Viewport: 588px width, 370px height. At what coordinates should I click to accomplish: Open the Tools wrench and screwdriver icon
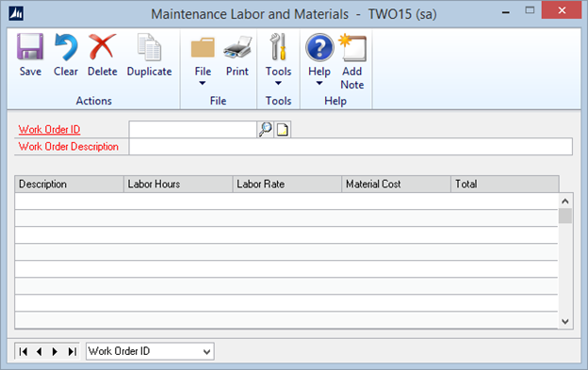[x=278, y=47]
